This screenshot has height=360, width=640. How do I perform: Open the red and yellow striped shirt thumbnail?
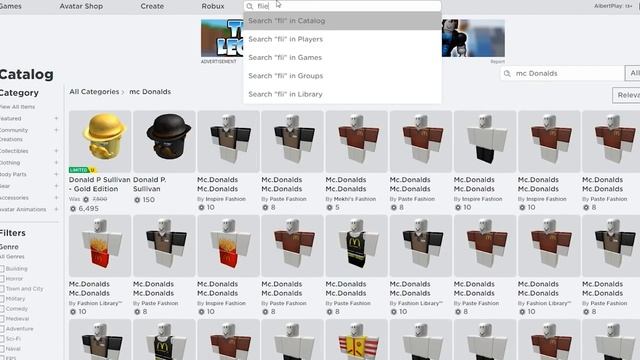point(356,340)
